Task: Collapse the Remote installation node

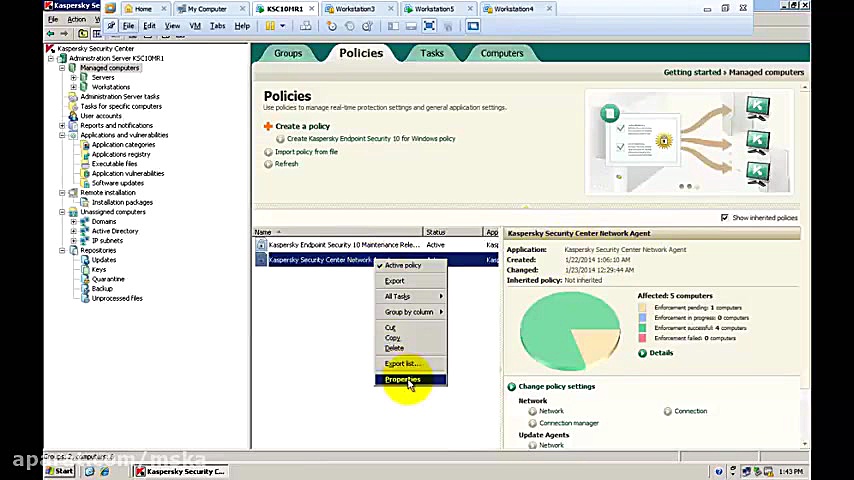Action: [62, 193]
